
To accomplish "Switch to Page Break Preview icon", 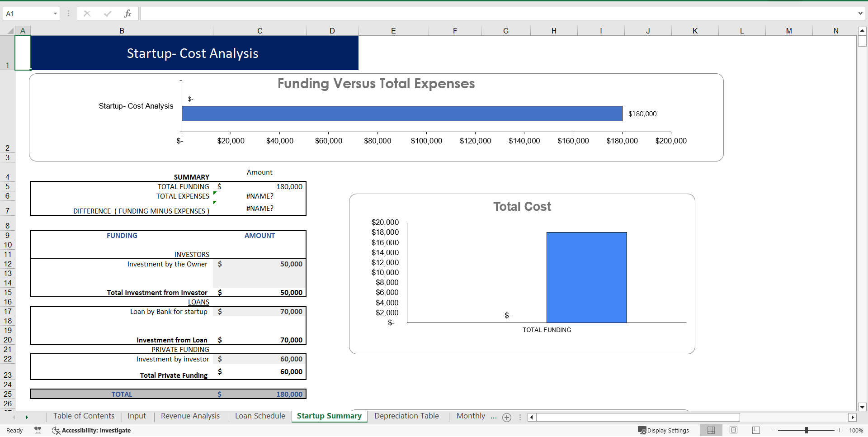I will point(756,430).
